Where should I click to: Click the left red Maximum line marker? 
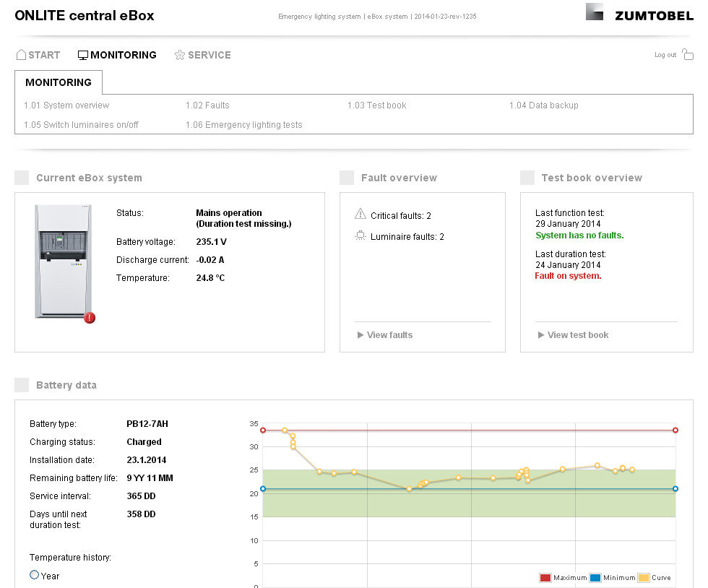coord(263,431)
